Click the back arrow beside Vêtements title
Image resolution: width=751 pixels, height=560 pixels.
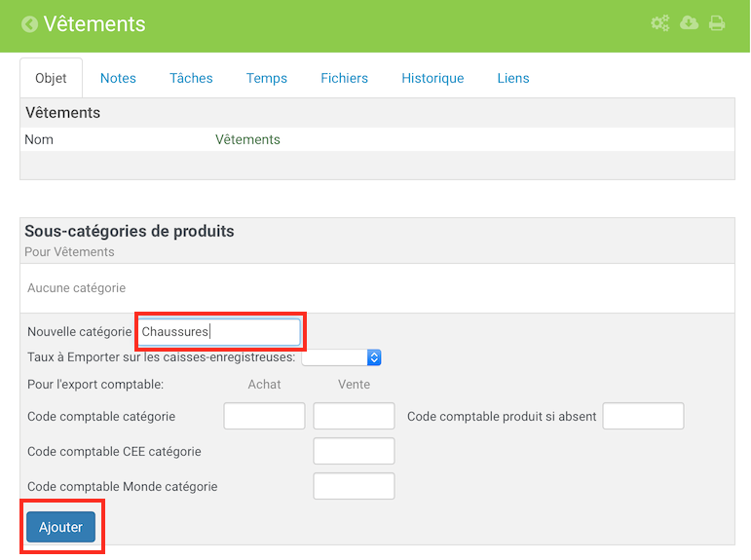29,24
